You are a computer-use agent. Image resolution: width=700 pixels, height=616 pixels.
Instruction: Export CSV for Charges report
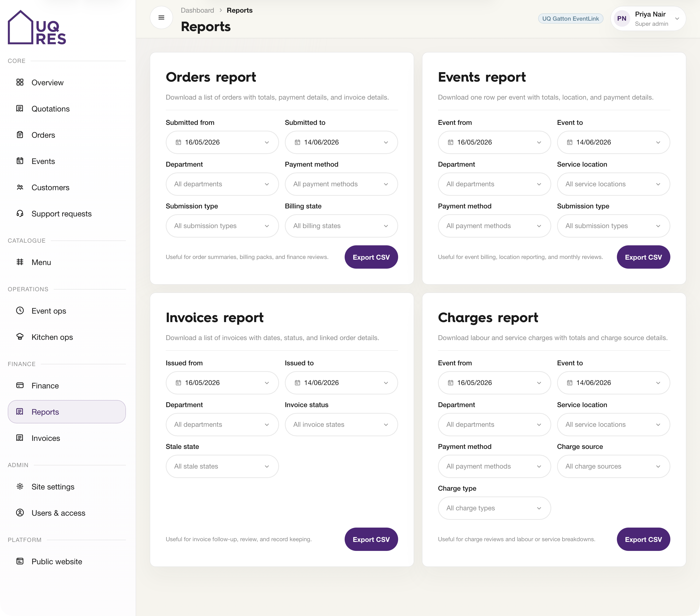click(643, 539)
